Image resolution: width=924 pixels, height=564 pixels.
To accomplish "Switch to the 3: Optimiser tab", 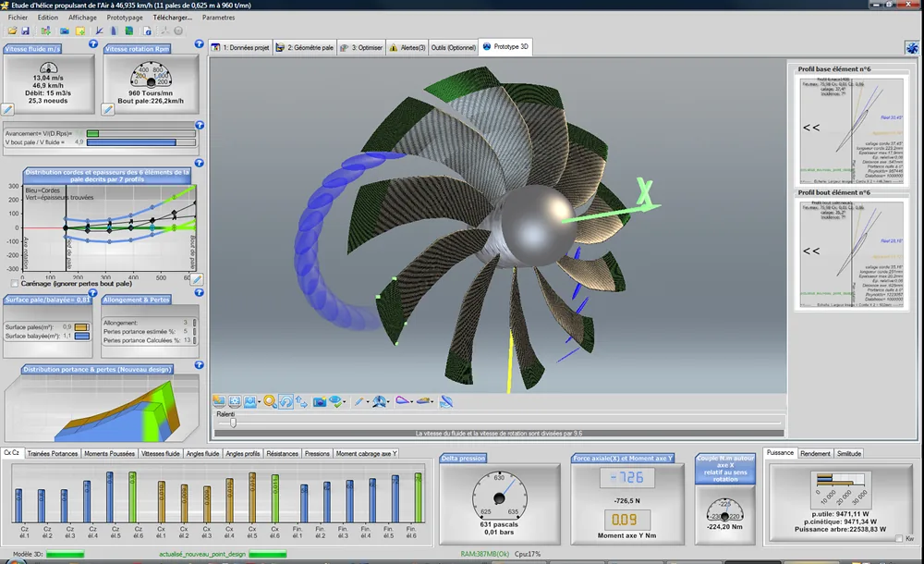I will click(x=362, y=47).
